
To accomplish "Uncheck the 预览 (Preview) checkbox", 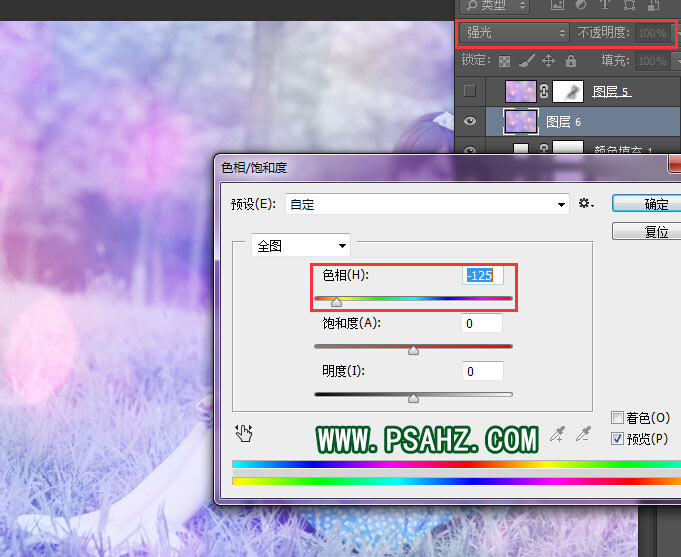I will pos(618,438).
